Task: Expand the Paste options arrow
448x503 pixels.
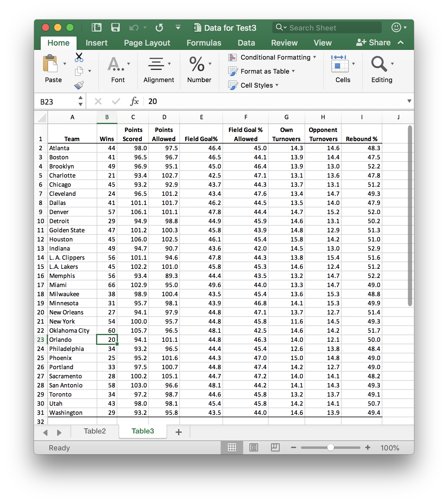Action: coord(65,64)
